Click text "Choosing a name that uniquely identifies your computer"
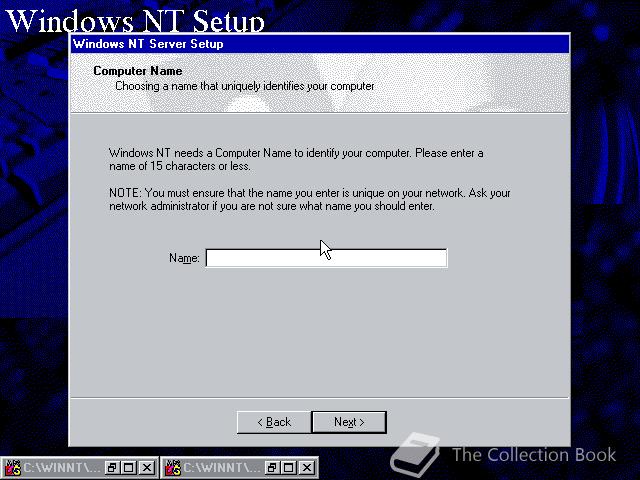 point(244,87)
